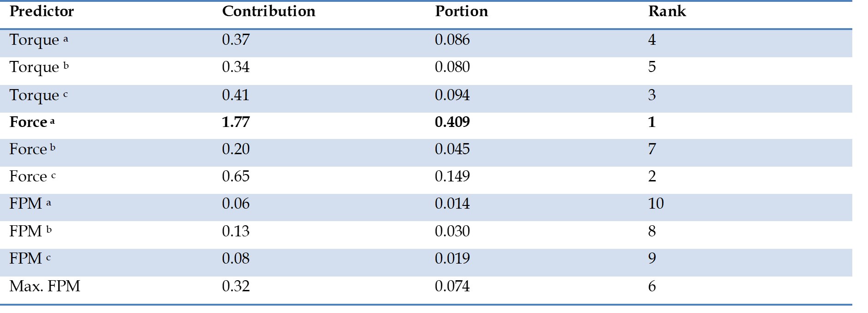
Task: Click the rank 10 cell
Action: 656,204
